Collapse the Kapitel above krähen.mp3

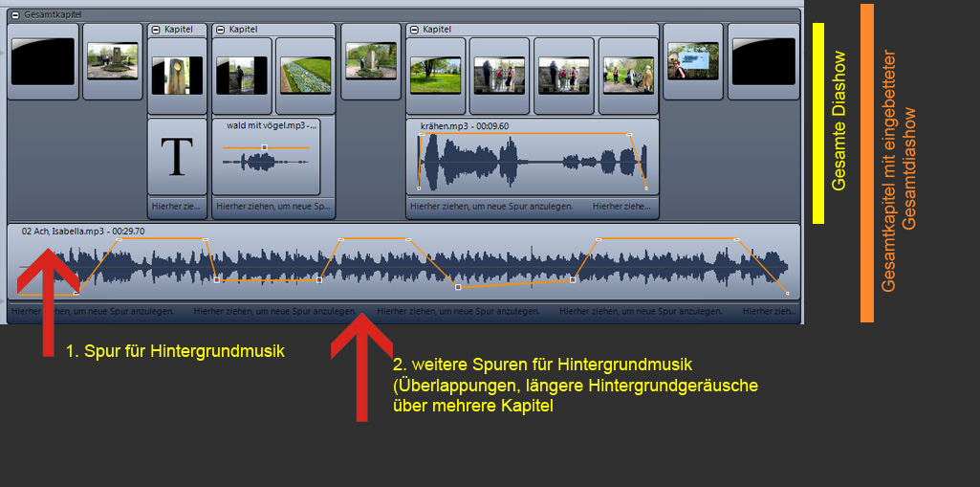(414, 30)
